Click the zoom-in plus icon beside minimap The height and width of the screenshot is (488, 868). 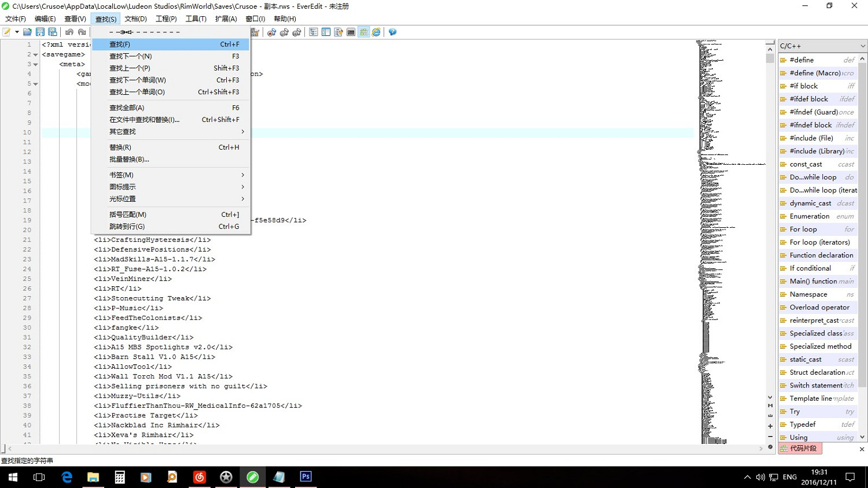click(770, 426)
